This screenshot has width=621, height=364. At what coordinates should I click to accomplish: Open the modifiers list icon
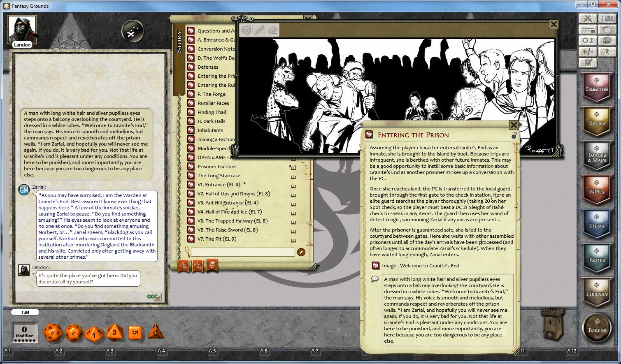pos(587,29)
